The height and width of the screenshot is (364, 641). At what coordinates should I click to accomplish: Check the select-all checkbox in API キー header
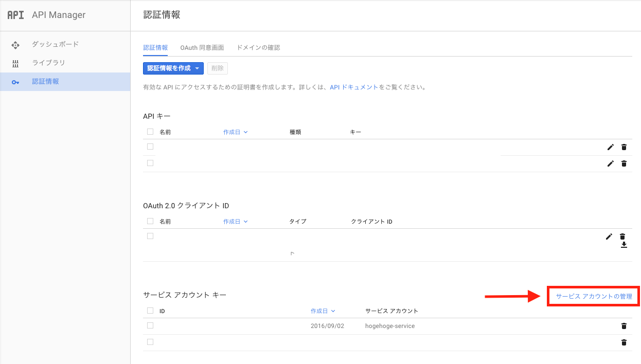(150, 132)
